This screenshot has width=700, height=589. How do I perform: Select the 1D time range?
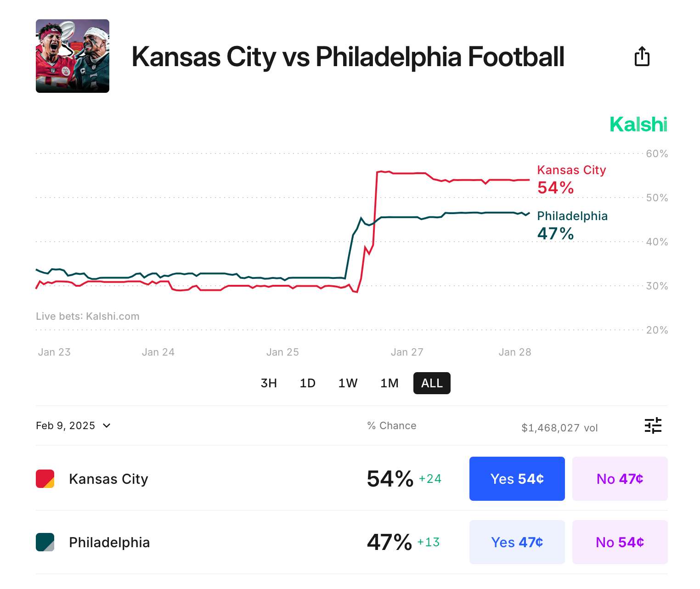tap(307, 383)
